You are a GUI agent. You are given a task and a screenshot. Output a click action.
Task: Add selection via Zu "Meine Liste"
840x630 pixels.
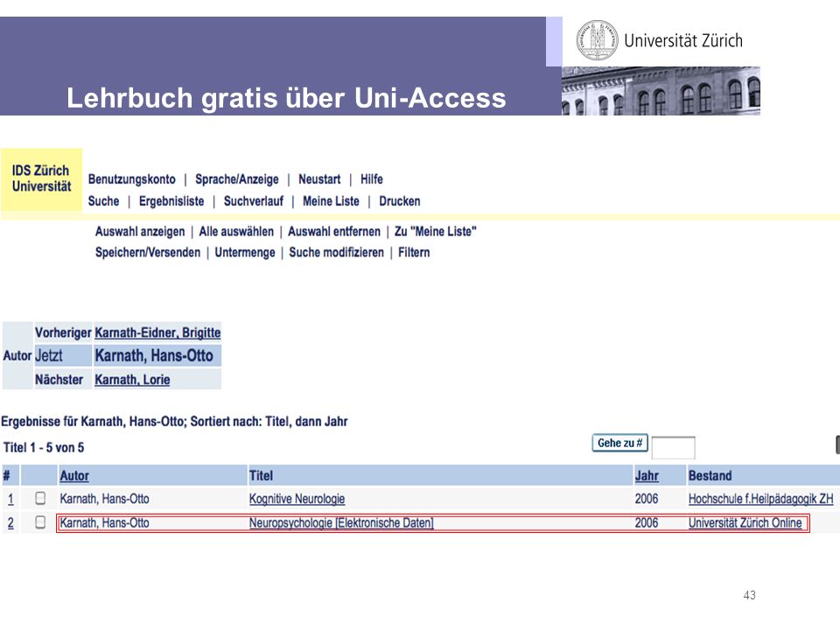pos(436,231)
